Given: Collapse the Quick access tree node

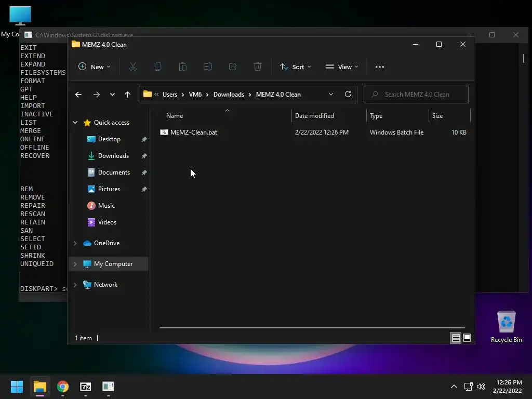Looking at the screenshot, I should coord(75,123).
